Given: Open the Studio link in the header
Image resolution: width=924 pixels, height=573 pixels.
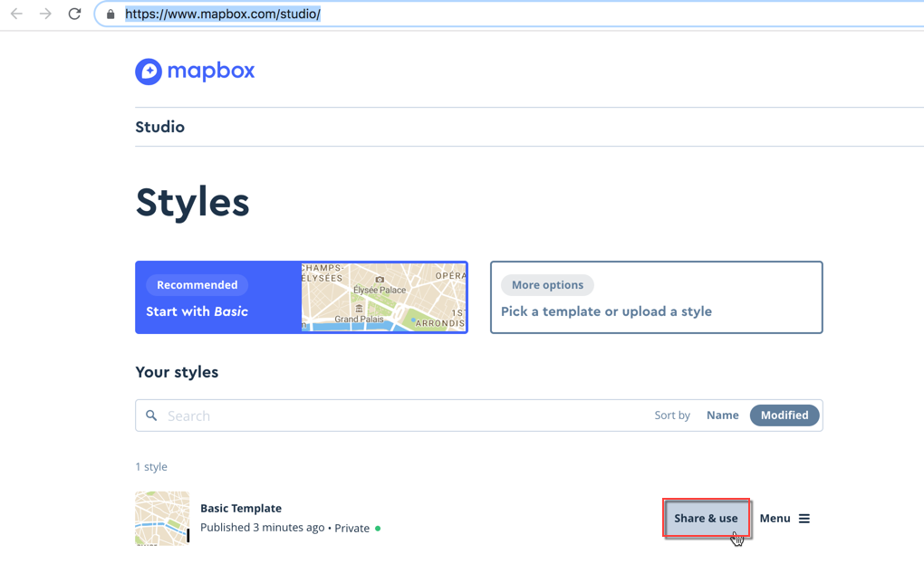Looking at the screenshot, I should [x=159, y=128].
